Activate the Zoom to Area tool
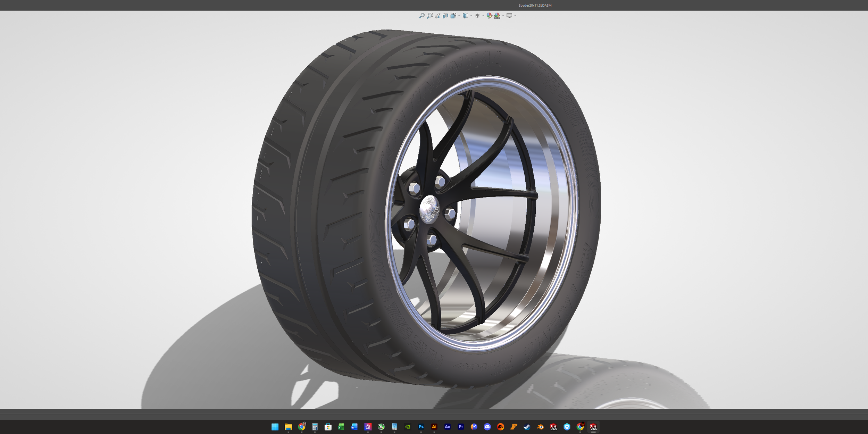This screenshot has width=868, height=434. point(429,16)
